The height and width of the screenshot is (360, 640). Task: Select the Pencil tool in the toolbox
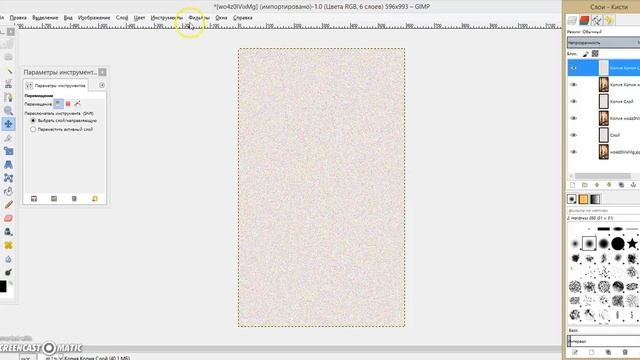click(8, 205)
